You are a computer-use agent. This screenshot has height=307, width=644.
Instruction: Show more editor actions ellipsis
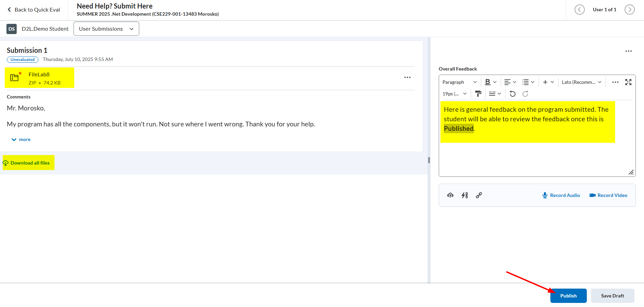click(x=615, y=82)
